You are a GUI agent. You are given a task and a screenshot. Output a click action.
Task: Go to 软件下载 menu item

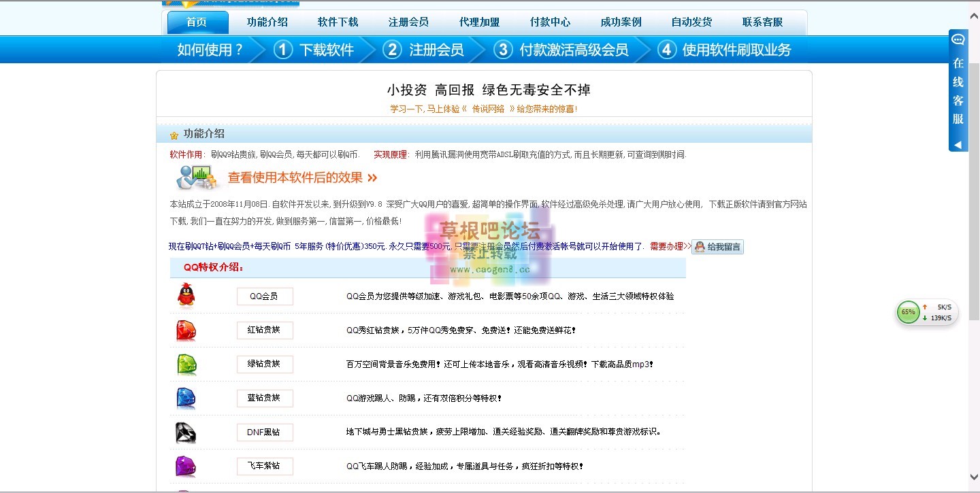338,22
